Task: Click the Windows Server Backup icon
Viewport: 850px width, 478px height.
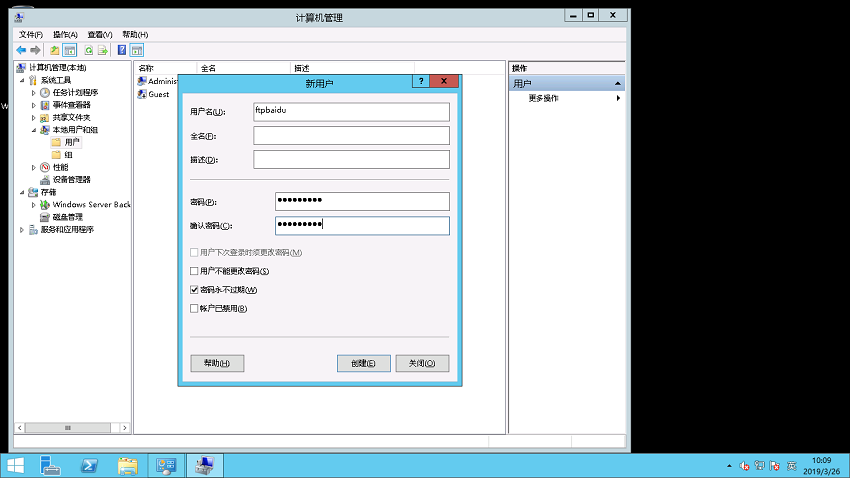Action: click(x=45, y=205)
